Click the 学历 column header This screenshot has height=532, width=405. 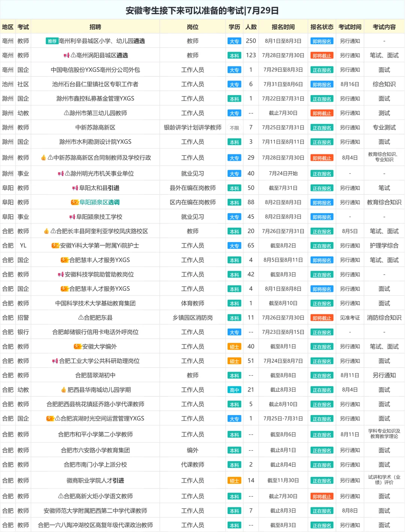click(x=234, y=27)
